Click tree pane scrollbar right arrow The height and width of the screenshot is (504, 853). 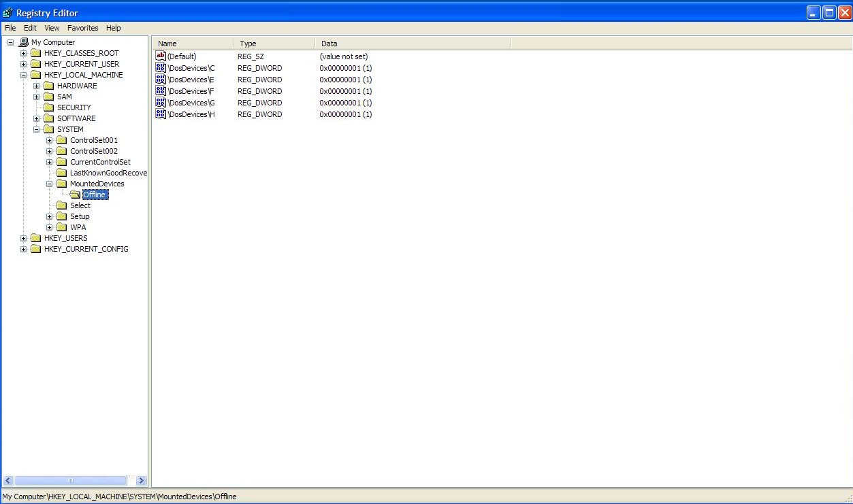[x=141, y=480]
